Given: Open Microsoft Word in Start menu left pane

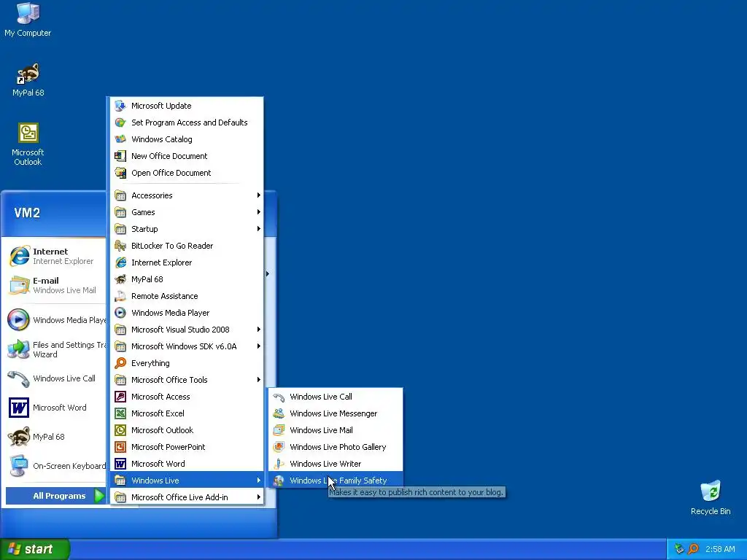Looking at the screenshot, I should point(55,408).
